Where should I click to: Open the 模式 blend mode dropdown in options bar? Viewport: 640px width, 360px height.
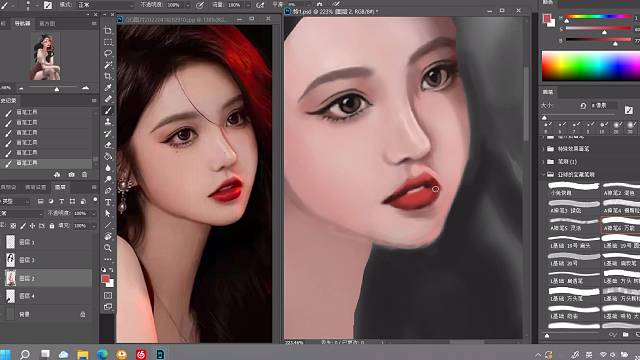[x=105, y=5]
